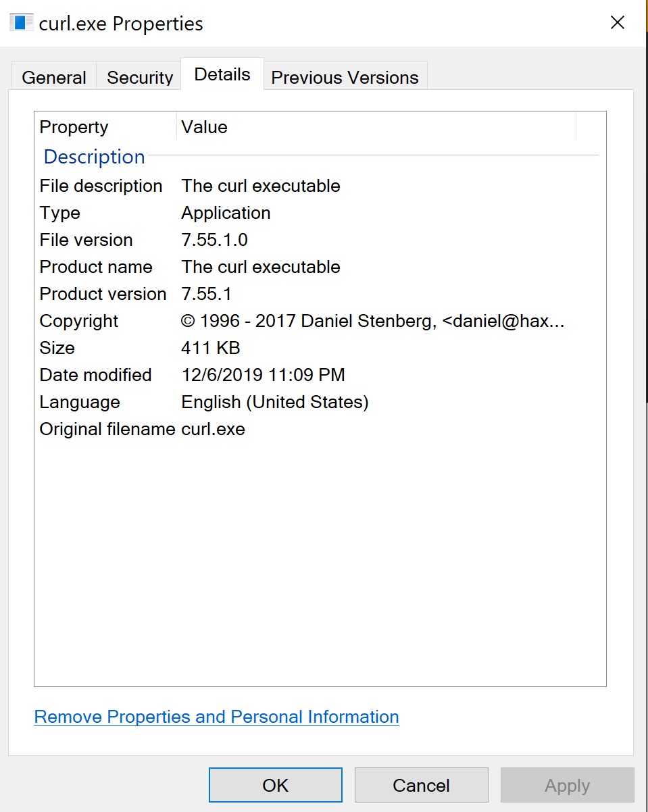Image resolution: width=648 pixels, height=812 pixels.
Task: Click the OK button
Action: pyautogui.click(x=275, y=785)
